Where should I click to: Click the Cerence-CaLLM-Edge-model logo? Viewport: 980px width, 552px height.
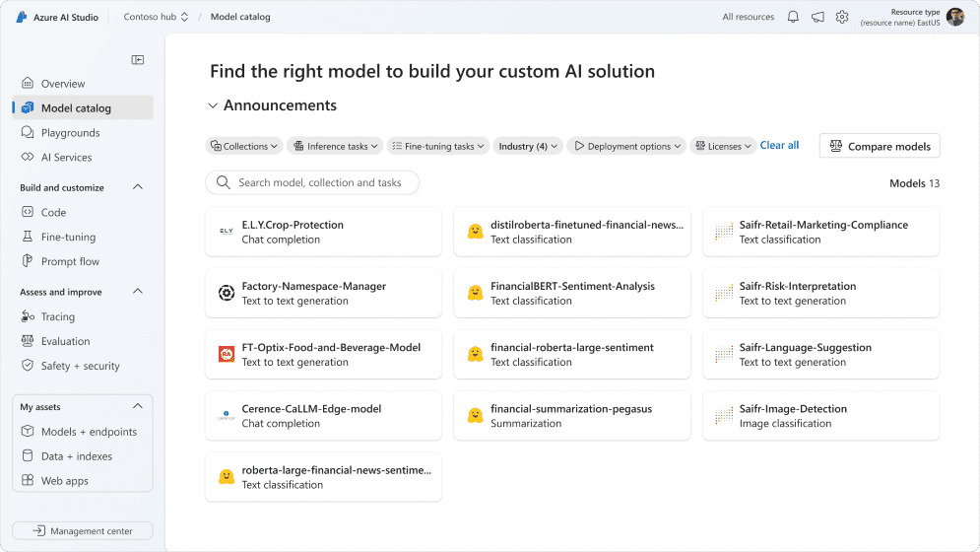(227, 415)
